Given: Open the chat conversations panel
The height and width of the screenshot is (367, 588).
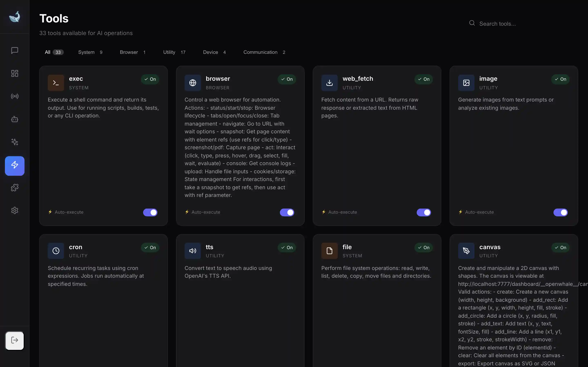Looking at the screenshot, I should [x=14, y=51].
